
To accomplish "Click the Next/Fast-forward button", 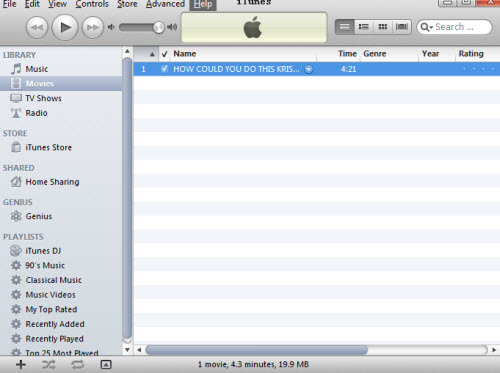I will 93,27.
